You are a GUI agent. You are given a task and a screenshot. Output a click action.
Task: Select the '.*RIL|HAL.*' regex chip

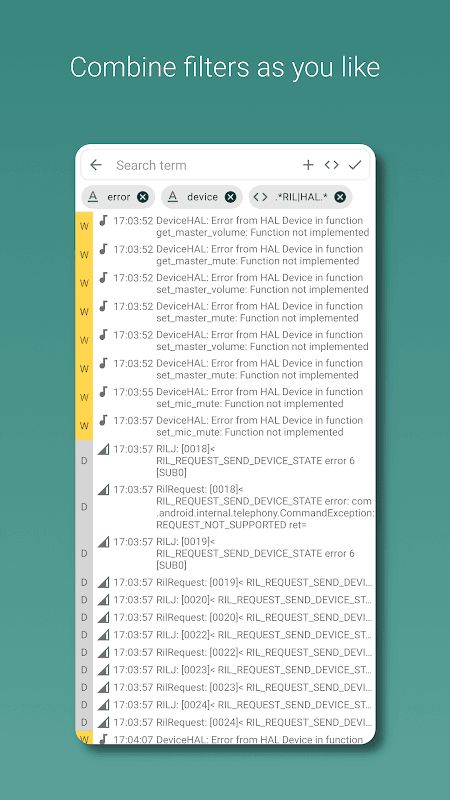pyautogui.click(x=301, y=197)
